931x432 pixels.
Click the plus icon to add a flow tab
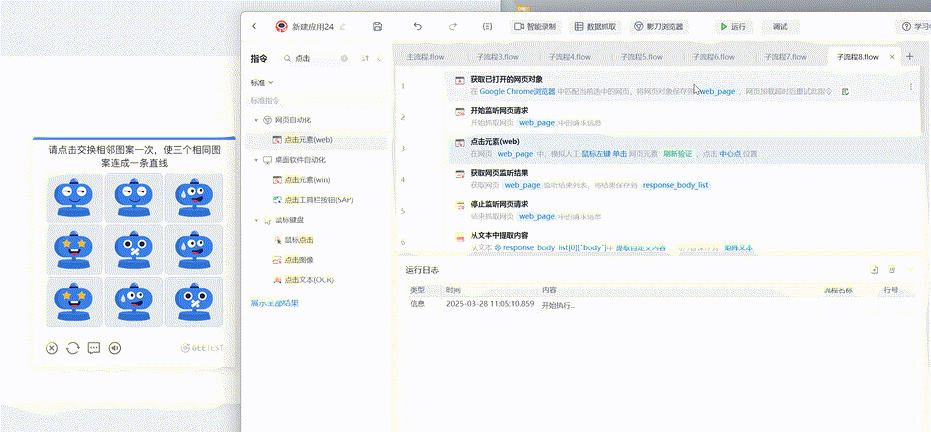(909, 57)
